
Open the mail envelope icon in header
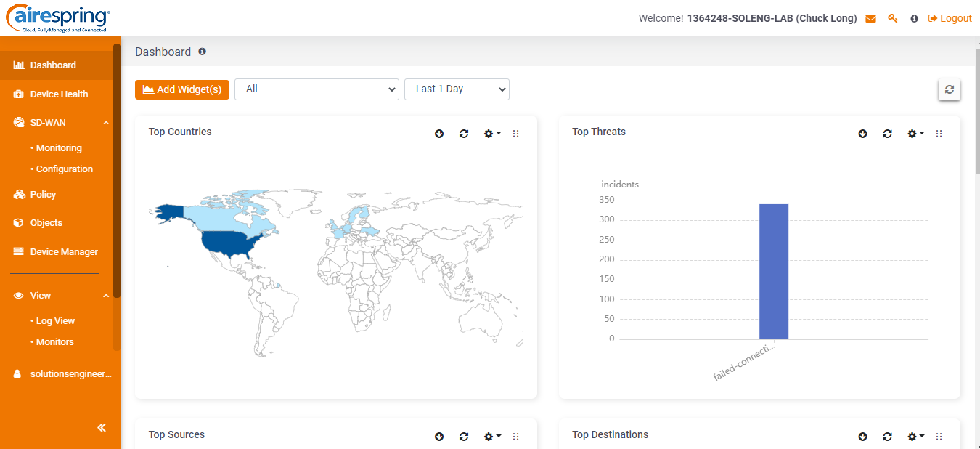click(871, 18)
